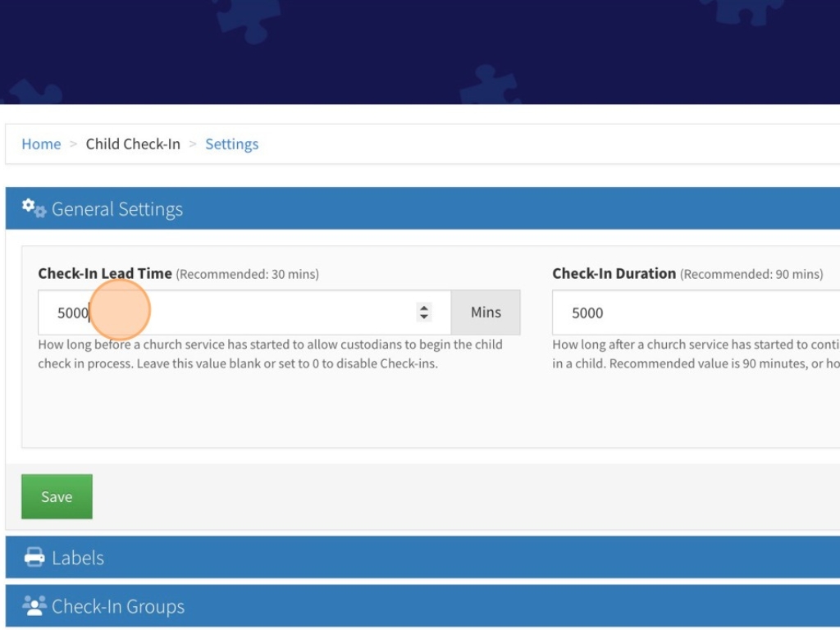The image size is (840, 630).
Task: Click the Mins unit label
Action: tap(486, 313)
